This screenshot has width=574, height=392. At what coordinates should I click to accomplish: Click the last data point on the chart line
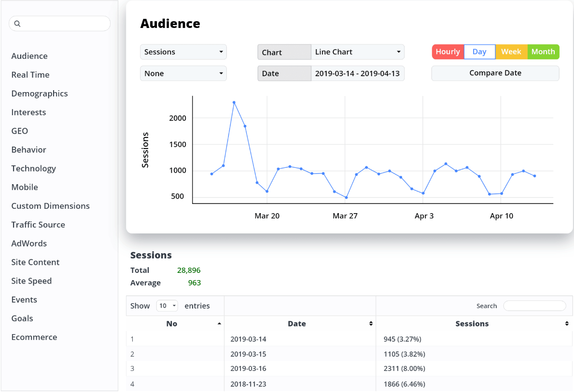(x=535, y=176)
